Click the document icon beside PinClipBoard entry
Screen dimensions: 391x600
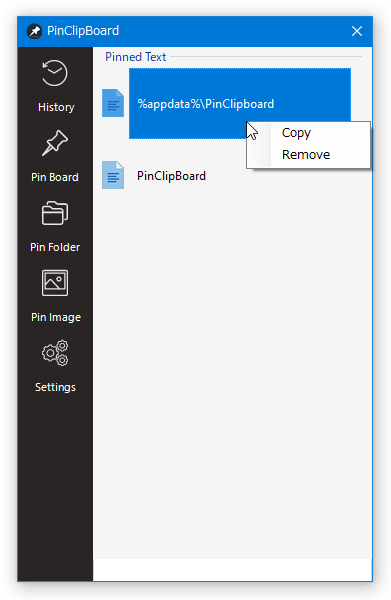(113, 175)
